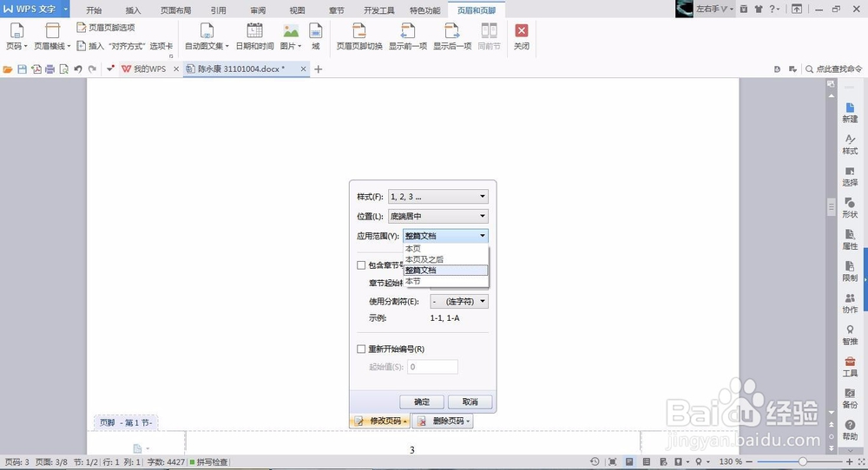Open the 自动图文集 AutoText tool

click(x=207, y=37)
